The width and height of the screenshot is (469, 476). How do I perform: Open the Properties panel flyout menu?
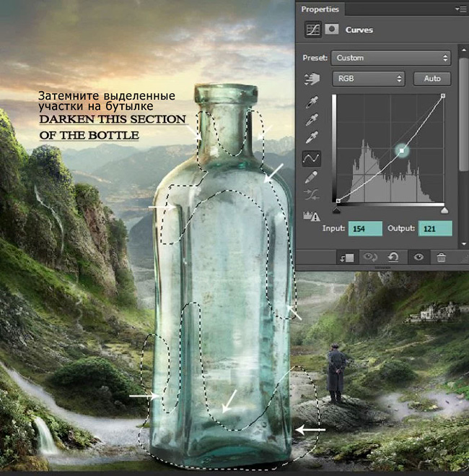click(461, 9)
